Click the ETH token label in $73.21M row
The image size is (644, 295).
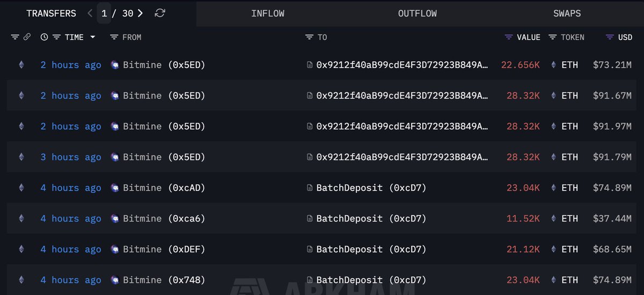tap(570, 65)
